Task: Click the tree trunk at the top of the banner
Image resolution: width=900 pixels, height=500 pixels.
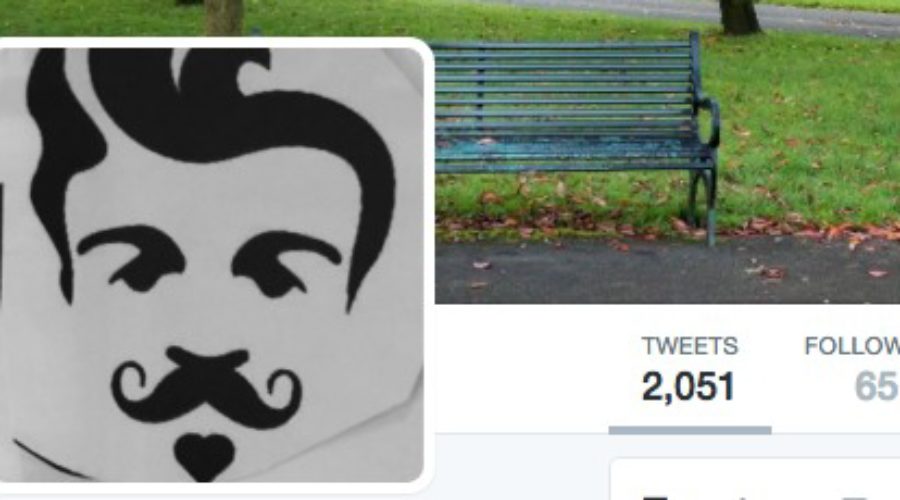Action: pos(739,16)
